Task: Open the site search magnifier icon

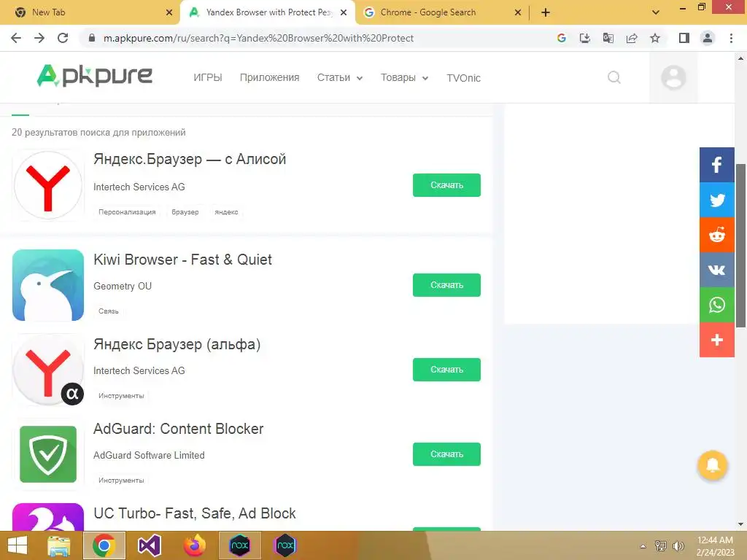Action: 614,77
